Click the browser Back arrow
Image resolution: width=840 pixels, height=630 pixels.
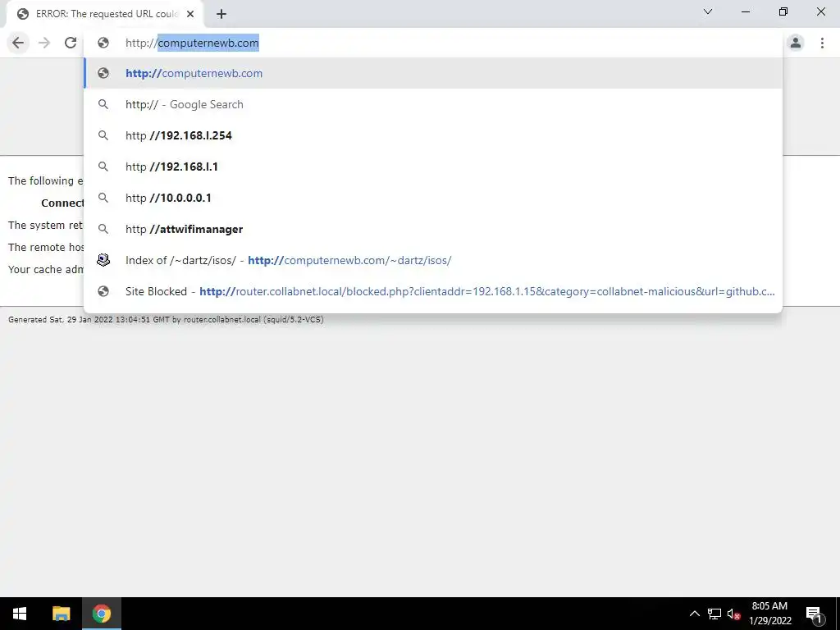[x=18, y=43]
